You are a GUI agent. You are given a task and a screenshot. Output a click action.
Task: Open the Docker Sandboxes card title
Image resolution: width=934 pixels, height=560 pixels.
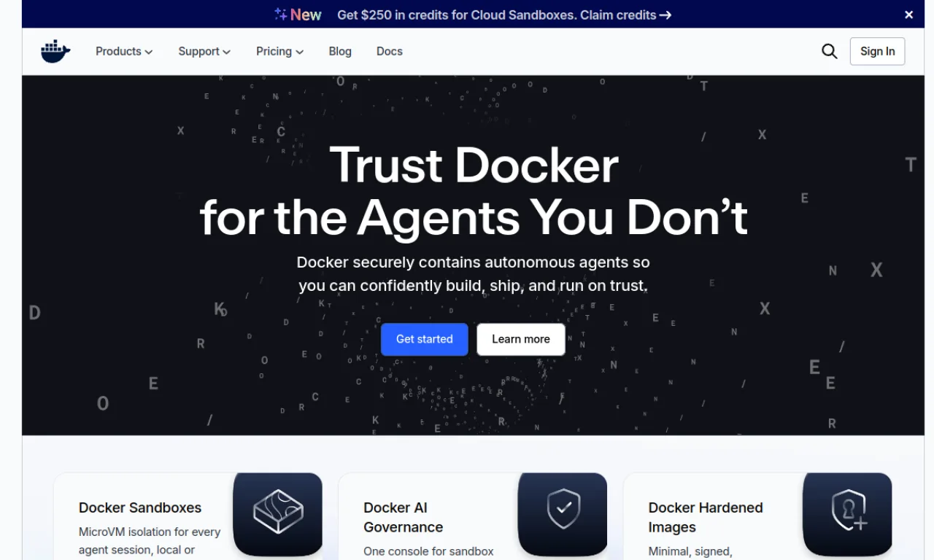pyautogui.click(x=140, y=507)
